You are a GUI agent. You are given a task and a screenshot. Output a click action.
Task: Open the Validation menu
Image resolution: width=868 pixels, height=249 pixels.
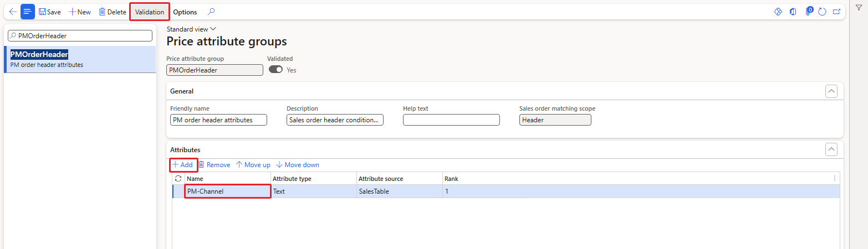150,12
